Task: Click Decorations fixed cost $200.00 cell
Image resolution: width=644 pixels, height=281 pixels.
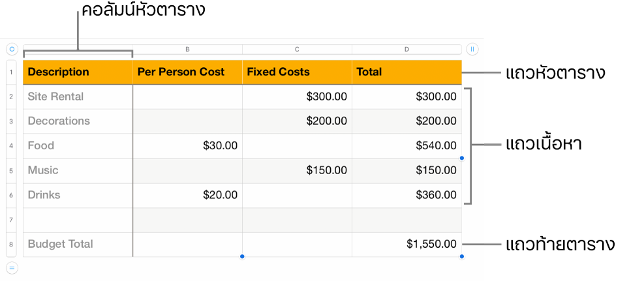Action: pos(298,121)
